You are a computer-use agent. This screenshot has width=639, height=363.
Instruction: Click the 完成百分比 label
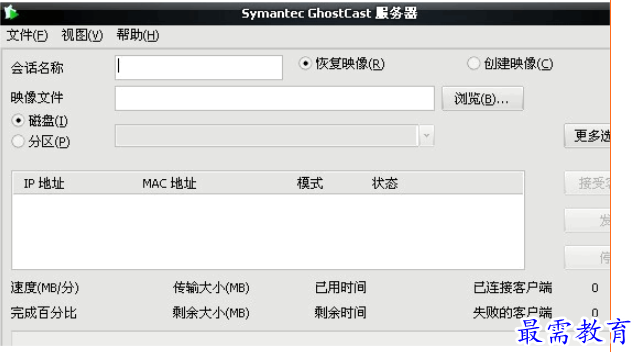(44, 313)
